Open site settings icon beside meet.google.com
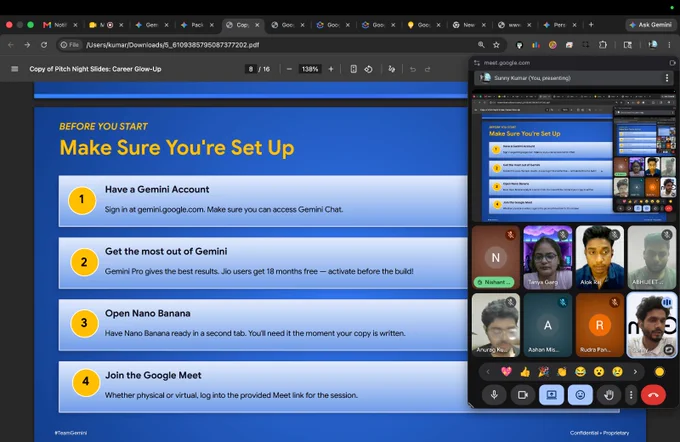 coord(477,63)
